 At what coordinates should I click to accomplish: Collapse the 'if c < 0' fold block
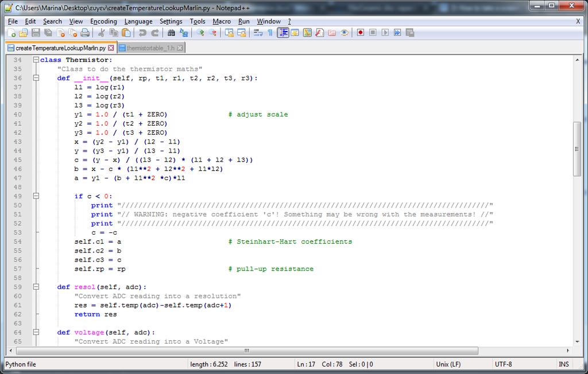click(36, 196)
